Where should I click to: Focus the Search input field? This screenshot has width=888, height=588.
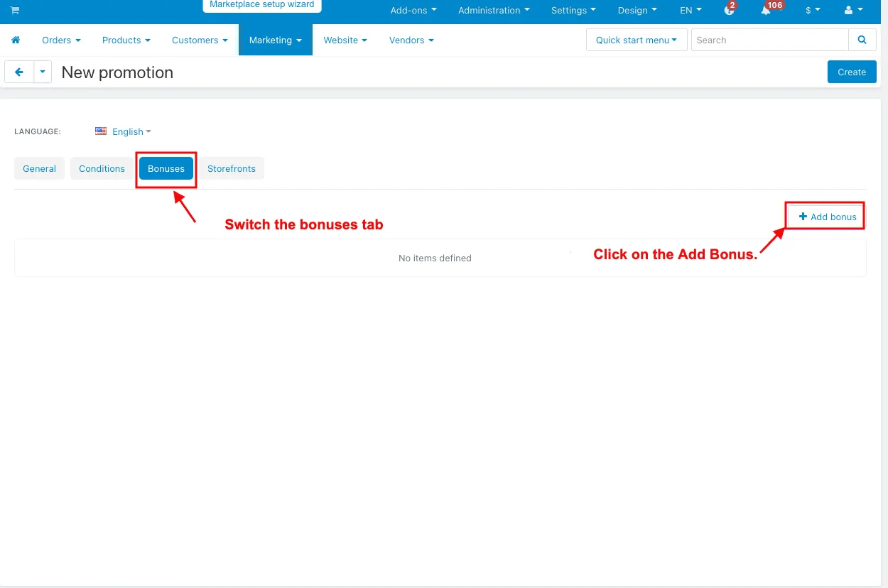click(x=769, y=40)
